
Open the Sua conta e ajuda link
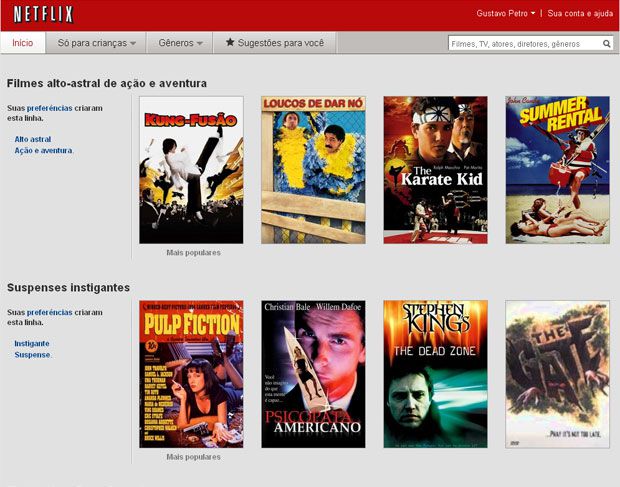(580, 13)
